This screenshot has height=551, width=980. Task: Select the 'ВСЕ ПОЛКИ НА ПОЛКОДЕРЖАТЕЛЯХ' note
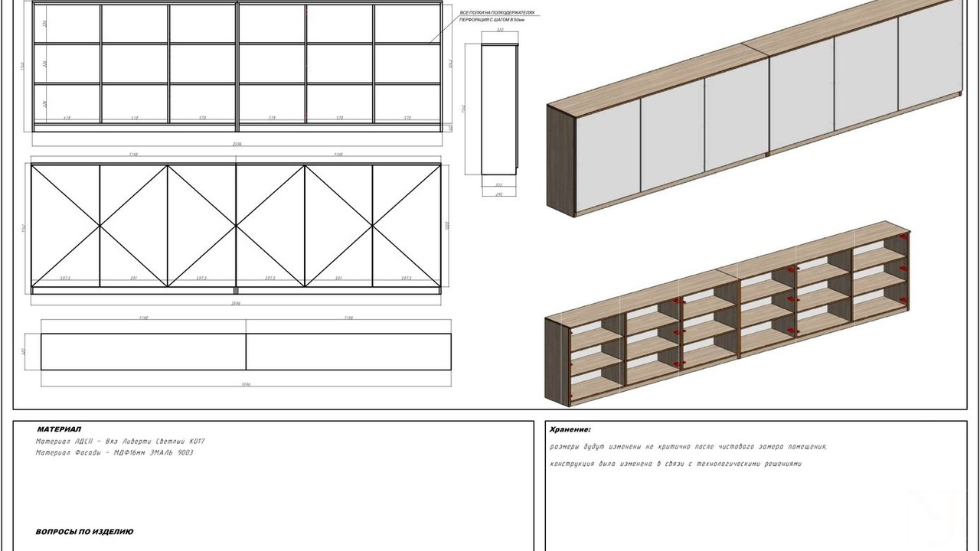point(497,13)
